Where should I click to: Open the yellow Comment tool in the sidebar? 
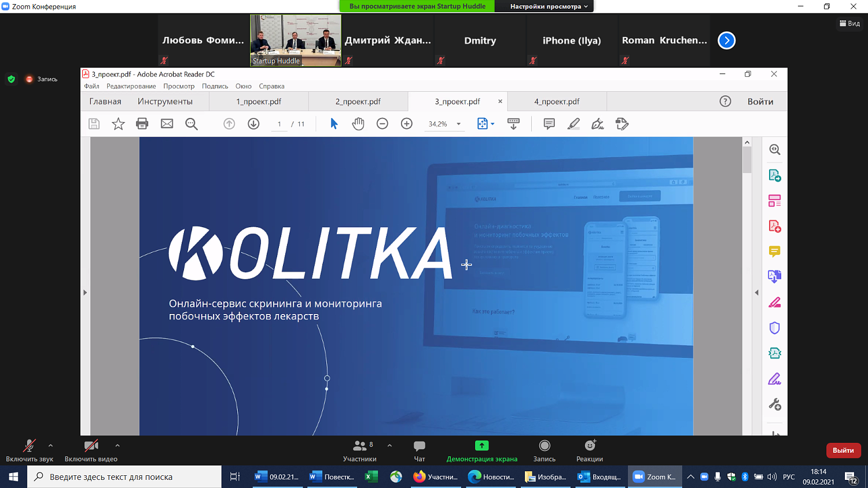pyautogui.click(x=775, y=252)
